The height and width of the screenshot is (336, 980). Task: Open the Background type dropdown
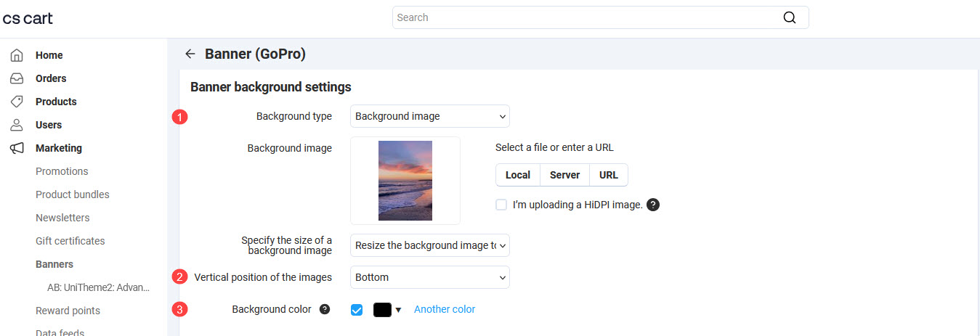(430, 116)
